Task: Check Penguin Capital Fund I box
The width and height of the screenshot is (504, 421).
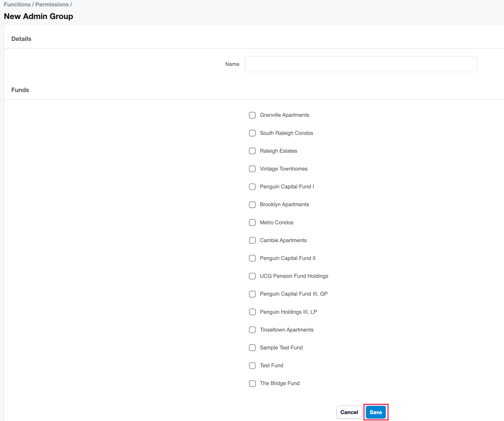Action: (x=252, y=187)
